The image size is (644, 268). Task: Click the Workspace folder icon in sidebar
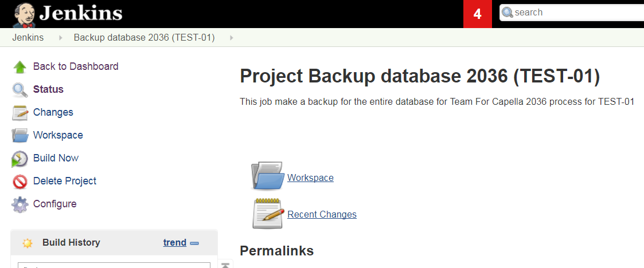point(20,136)
